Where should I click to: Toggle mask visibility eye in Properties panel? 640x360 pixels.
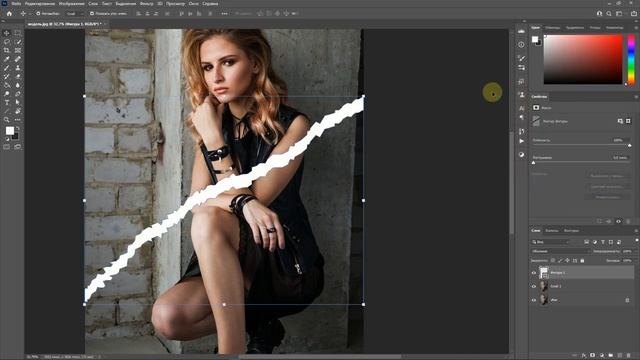coord(618,221)
